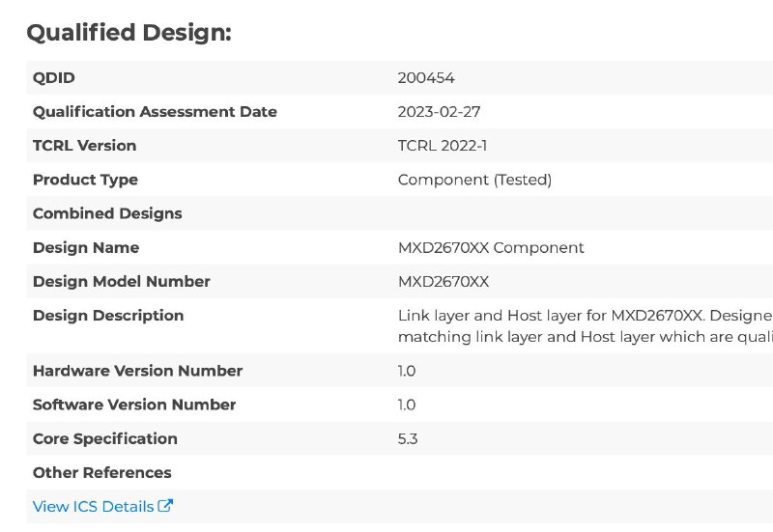Open the View ICS Details link
The width and height of the screenshot is (773, 532).
102,506
